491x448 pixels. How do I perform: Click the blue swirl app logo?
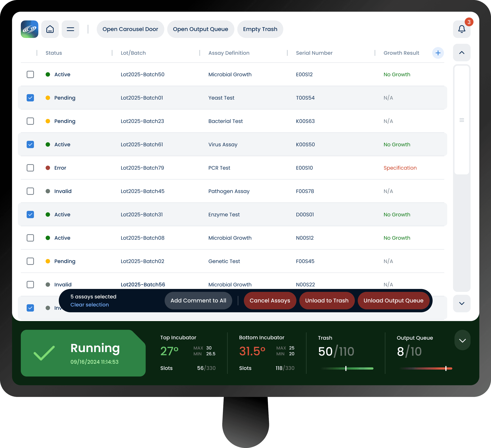[x=29, y=29]
